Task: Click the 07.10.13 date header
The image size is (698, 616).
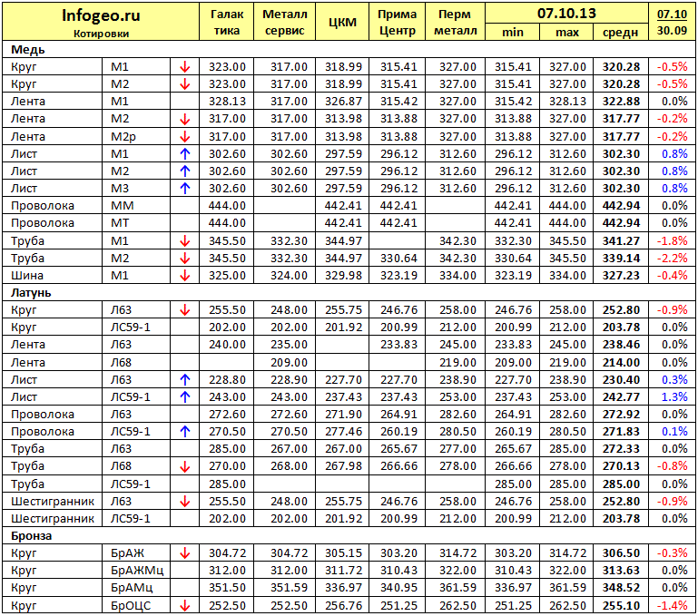Action: coord(566,14)
